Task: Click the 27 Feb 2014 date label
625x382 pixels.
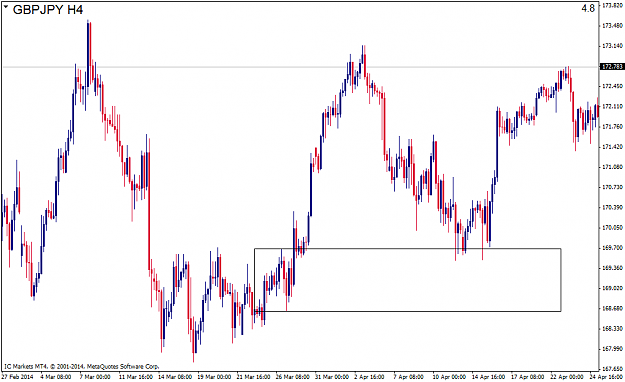Action: point(18,377)
